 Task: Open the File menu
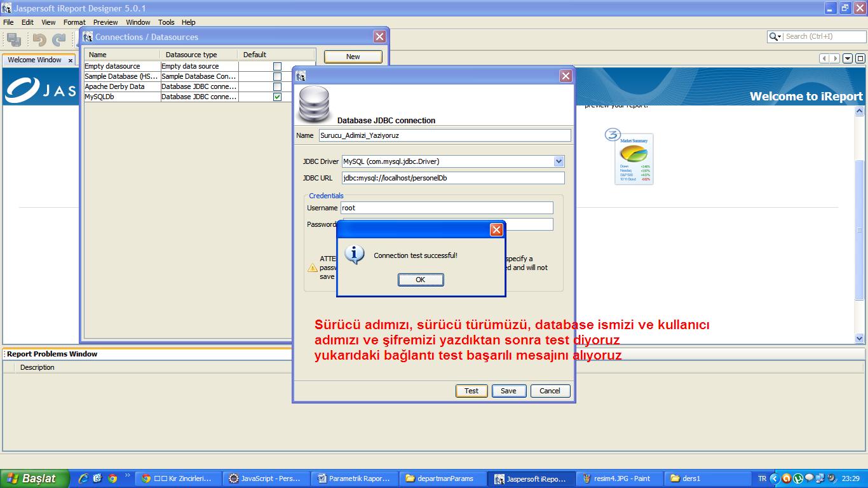click(8, 22)
